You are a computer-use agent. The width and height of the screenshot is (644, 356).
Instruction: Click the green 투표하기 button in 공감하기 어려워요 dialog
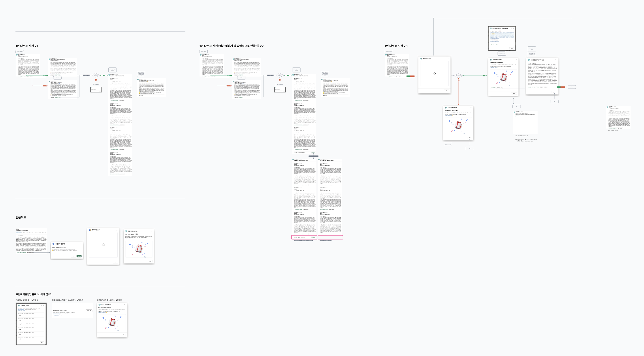point(79,256)
